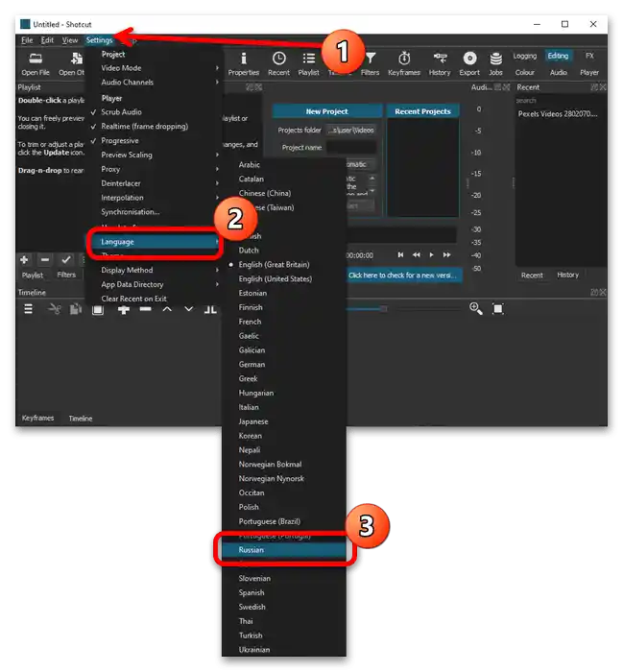Switch to the Editing layout
This screenshot has width=623, height=672.
pyautogui.click(x=558, y=56)
